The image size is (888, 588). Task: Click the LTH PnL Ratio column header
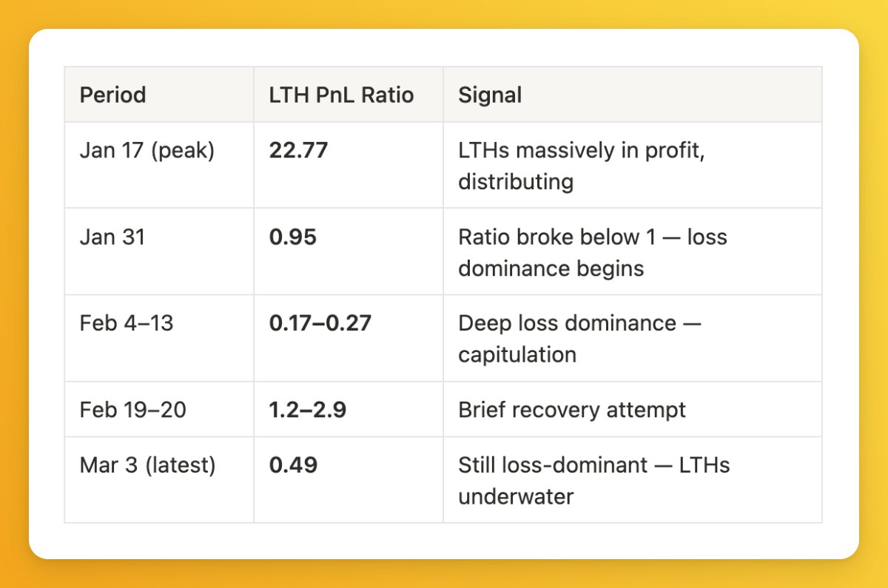341,95
